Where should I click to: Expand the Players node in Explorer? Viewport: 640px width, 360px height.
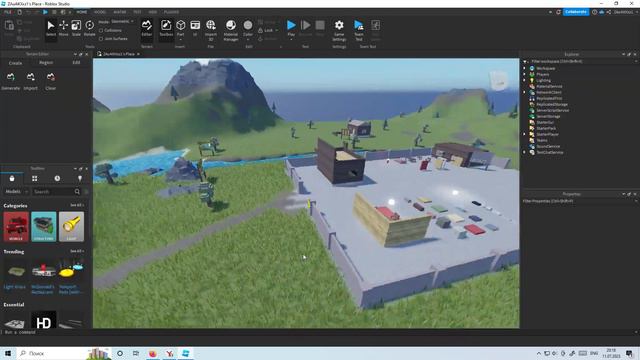(524, 74)
